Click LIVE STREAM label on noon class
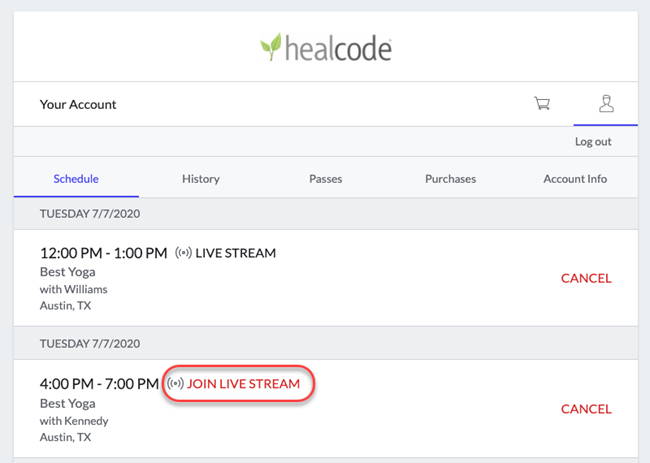This screenshot has width=650, height=463. pos(235,253)
